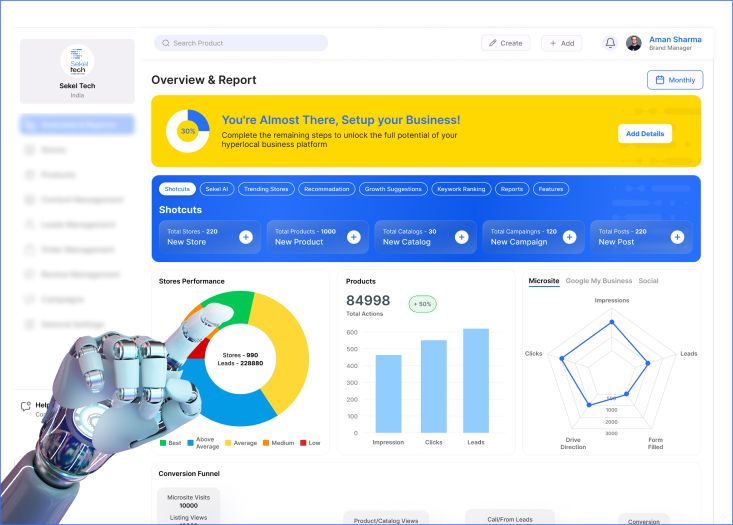Open the Monthly period selector
The width and height of the screenshot is (733, 525).
tap(675, 80)
